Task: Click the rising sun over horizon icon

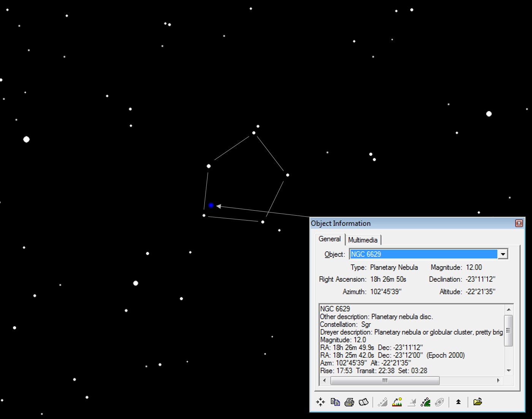Action: tap(397, 402)
